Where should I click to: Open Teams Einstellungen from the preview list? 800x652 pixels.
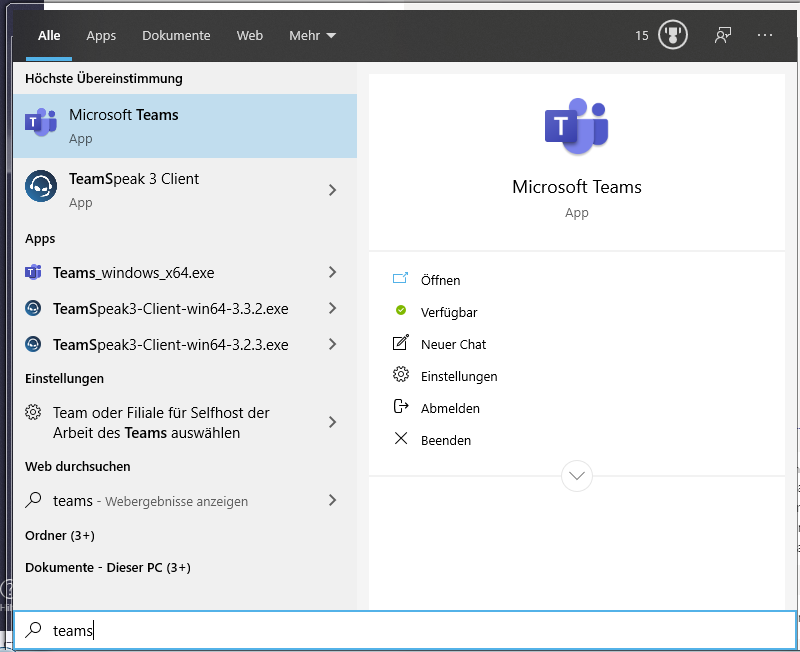[459, 377]
